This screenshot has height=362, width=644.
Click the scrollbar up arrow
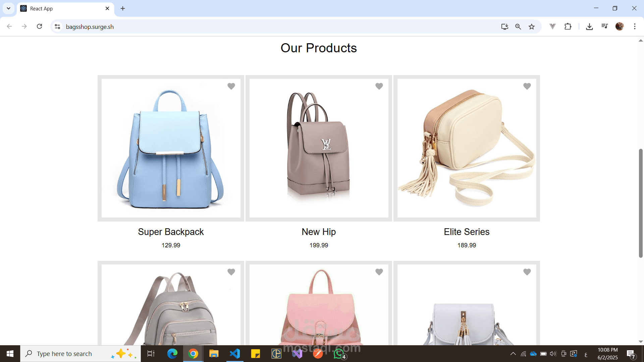coord(641,41)
